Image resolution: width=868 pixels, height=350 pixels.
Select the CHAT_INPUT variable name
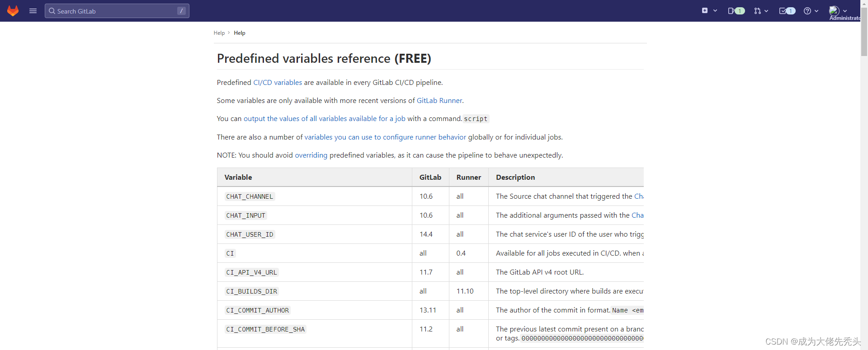pos(246,215)
